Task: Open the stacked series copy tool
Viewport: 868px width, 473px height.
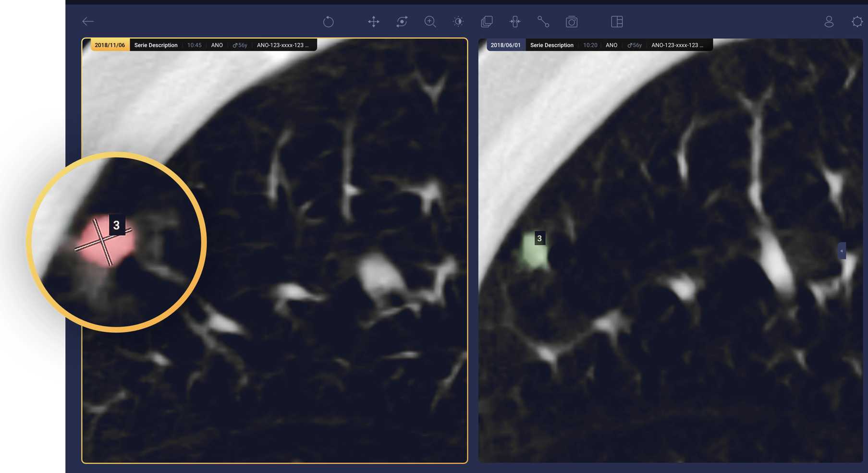Action: pos(487,22)
